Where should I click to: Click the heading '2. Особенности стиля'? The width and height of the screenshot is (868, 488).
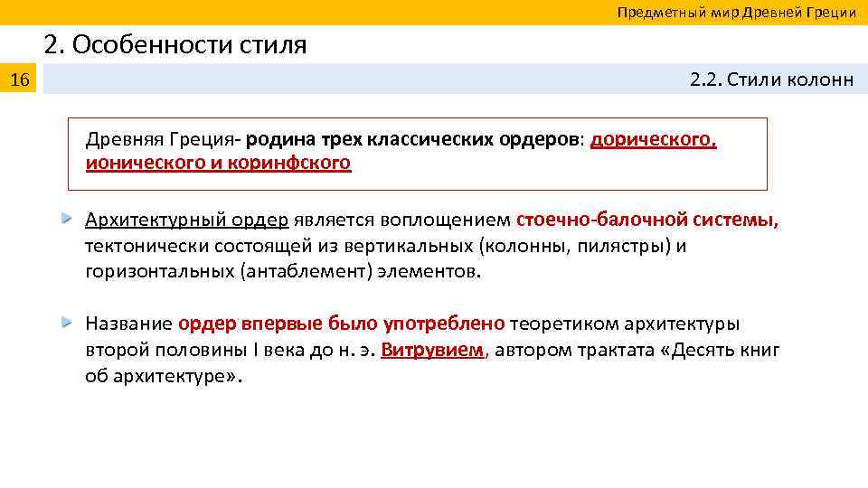[175, 45]
